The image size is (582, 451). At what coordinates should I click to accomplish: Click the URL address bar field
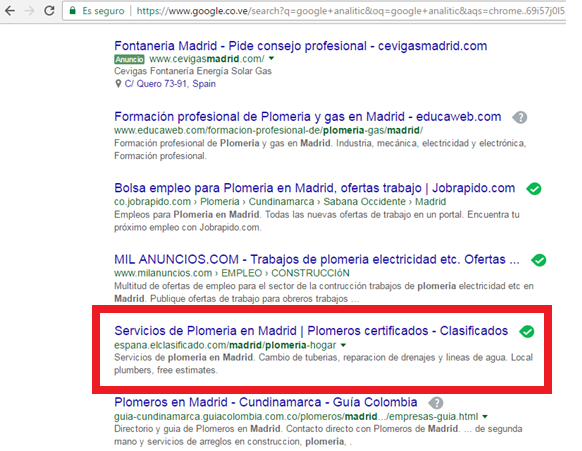click(x=314, y=11)
